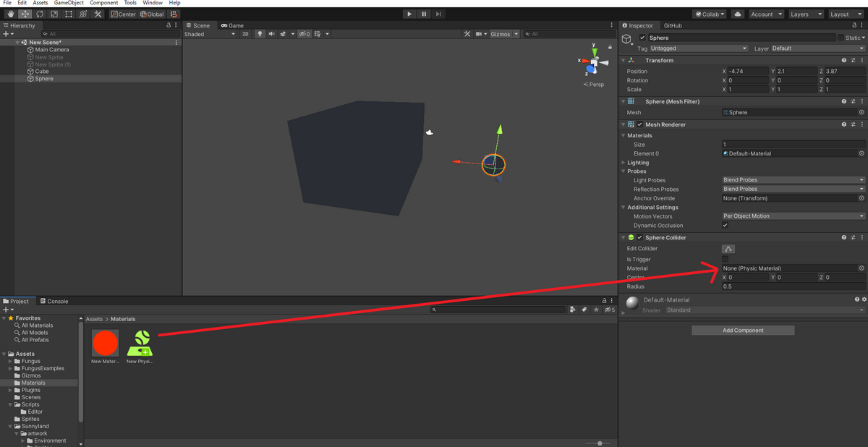Select the Move tool in the toolbar
Viewport: 868px width, 447px height.
tap(24, 14)
